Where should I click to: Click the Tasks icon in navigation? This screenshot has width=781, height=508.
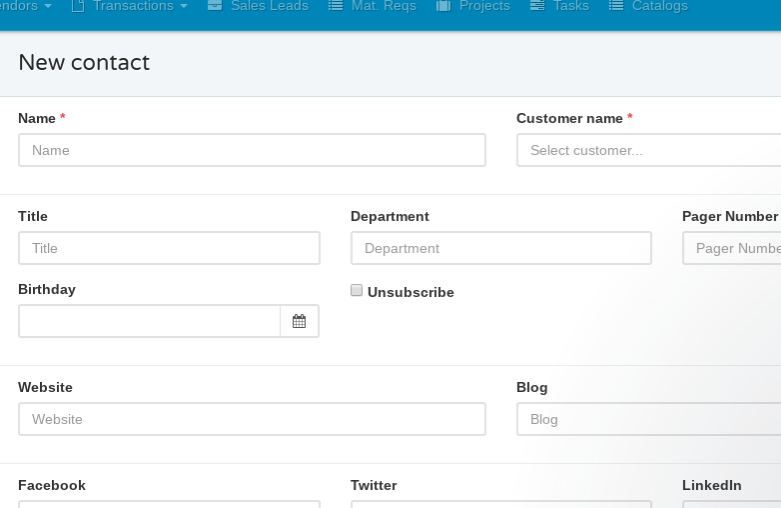(x=537, y=6)
